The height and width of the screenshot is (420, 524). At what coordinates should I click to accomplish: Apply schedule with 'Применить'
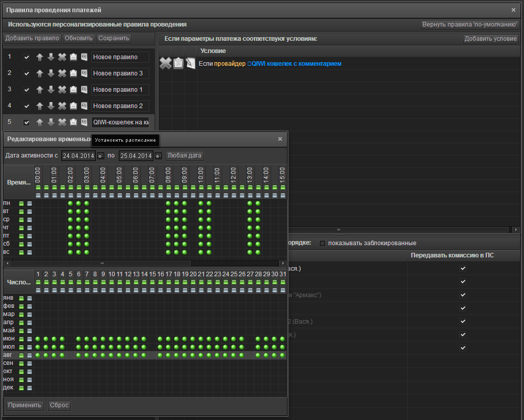[25, 405]
